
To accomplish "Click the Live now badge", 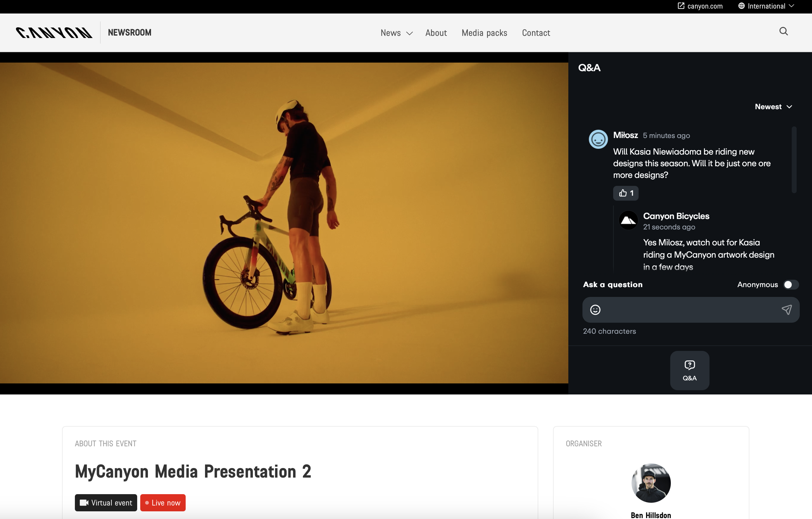I will (163, 502).
